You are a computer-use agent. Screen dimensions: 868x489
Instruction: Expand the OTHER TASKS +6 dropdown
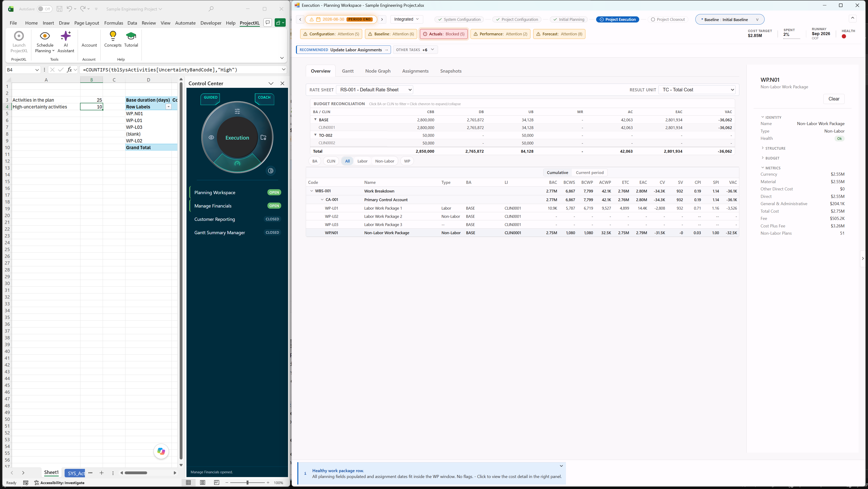(415, 50)
